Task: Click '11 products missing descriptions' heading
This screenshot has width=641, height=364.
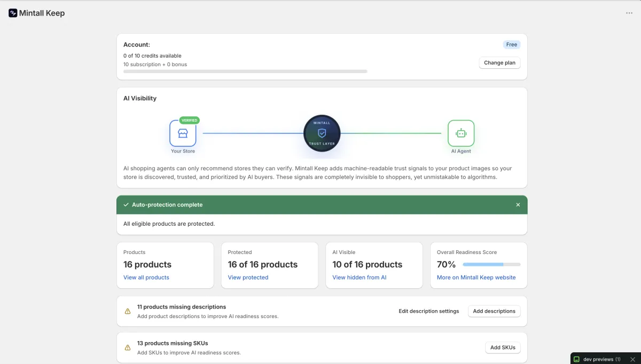Action: (x=182, y=307)
